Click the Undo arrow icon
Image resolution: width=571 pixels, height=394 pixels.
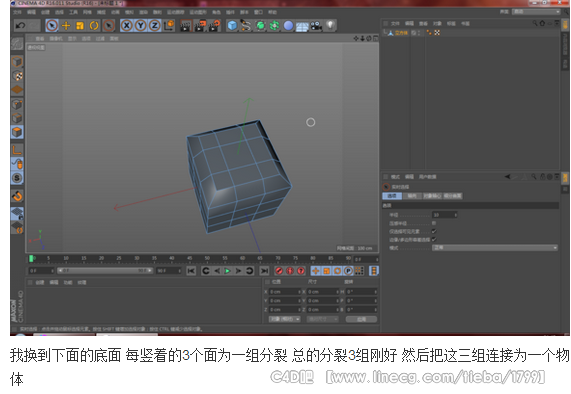(x=21, y=25)
